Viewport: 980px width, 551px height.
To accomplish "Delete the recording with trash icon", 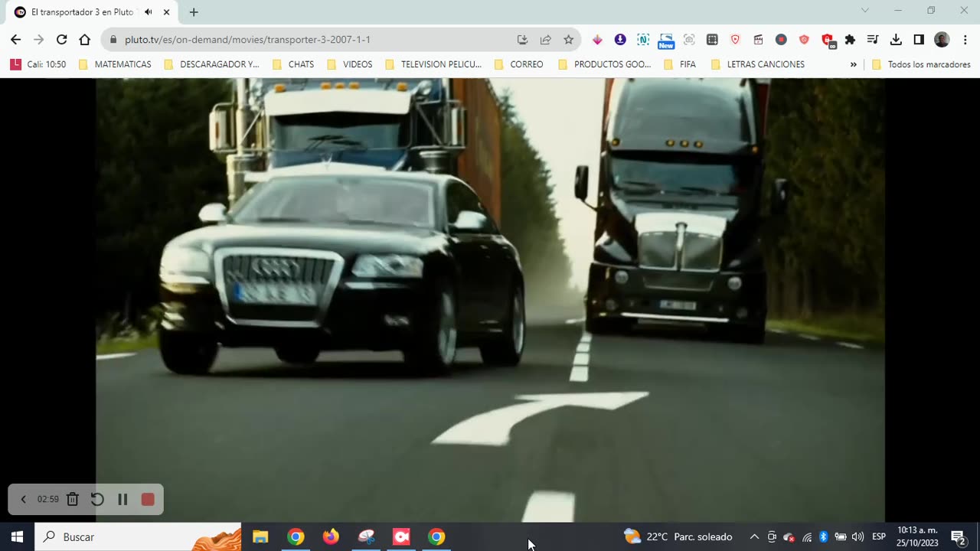I will (x=73, y=499).
